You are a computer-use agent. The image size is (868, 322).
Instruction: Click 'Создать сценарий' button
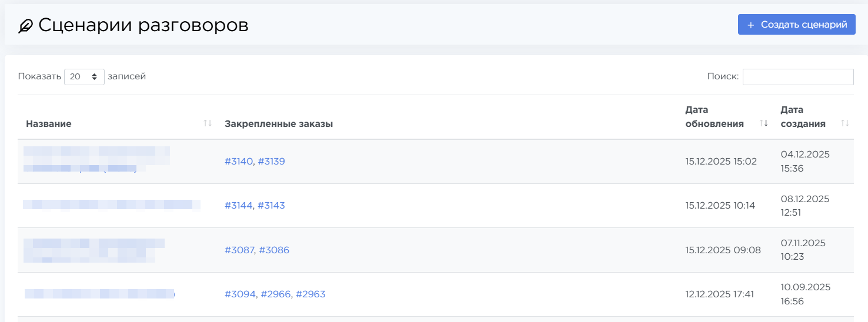tap(796, 25)
